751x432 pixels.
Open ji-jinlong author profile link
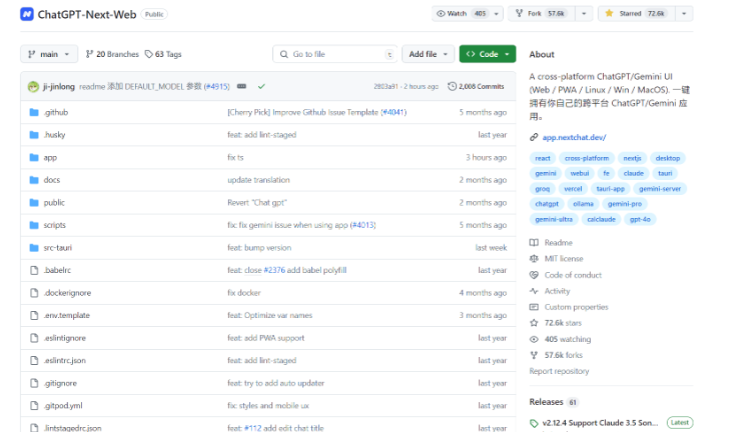[x=59, y=87]
